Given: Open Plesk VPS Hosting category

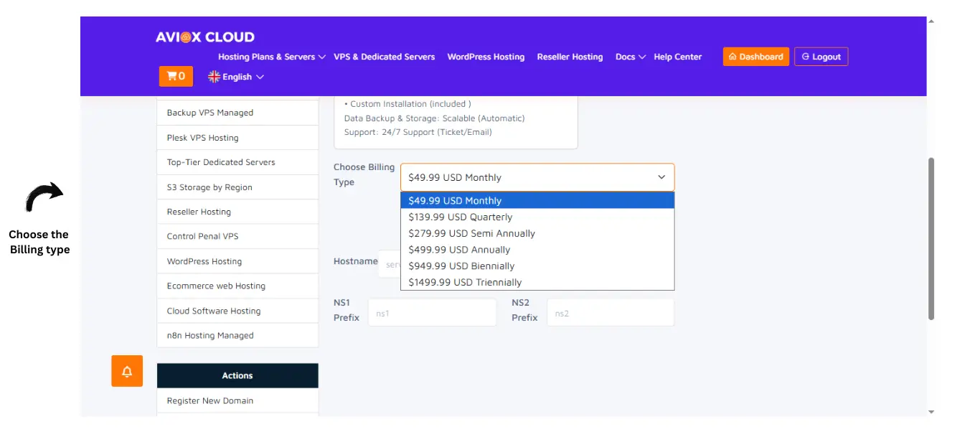Looking at the screenshot, I should (x=203, y=138).
